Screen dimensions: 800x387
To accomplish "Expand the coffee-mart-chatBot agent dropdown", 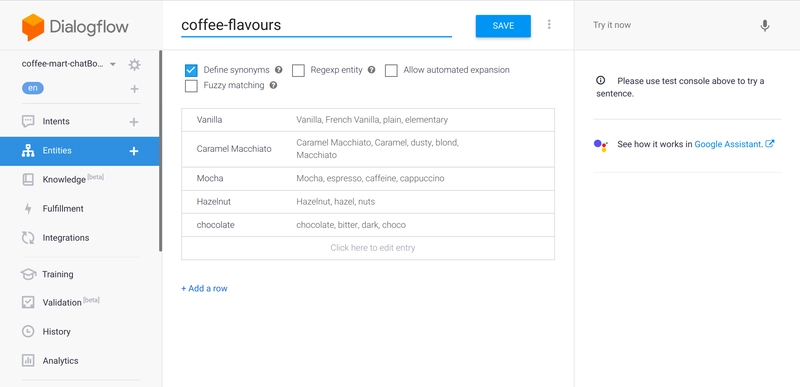I will (113, 64).
